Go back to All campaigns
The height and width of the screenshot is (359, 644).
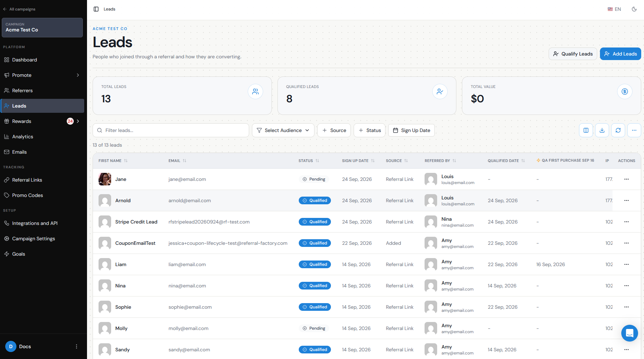point(19,9)
